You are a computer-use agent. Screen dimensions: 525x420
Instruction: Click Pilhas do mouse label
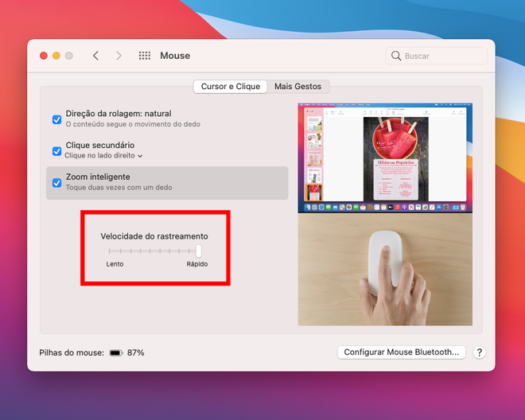[x=72, y=352]
